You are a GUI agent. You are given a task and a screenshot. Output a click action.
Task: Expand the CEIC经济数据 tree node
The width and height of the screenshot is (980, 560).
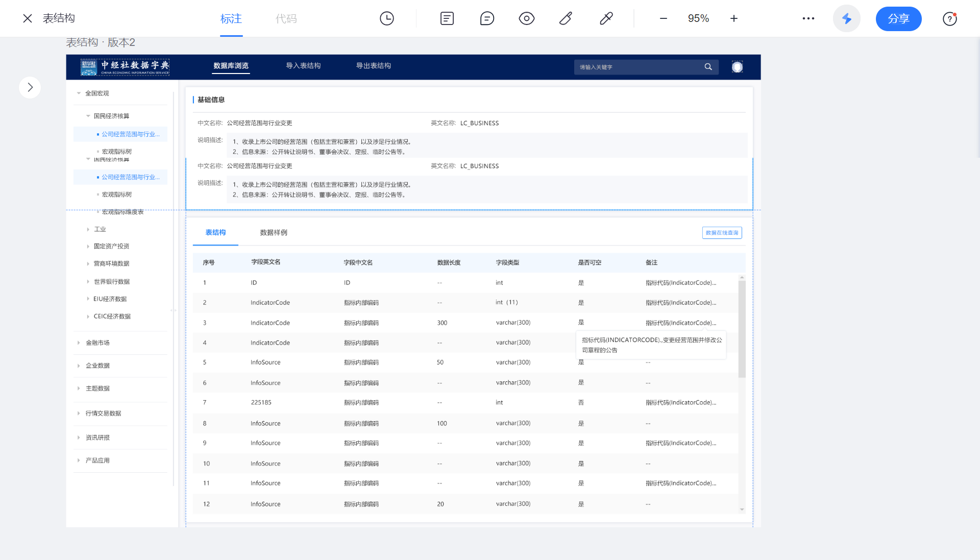click(x=88, y=316)
